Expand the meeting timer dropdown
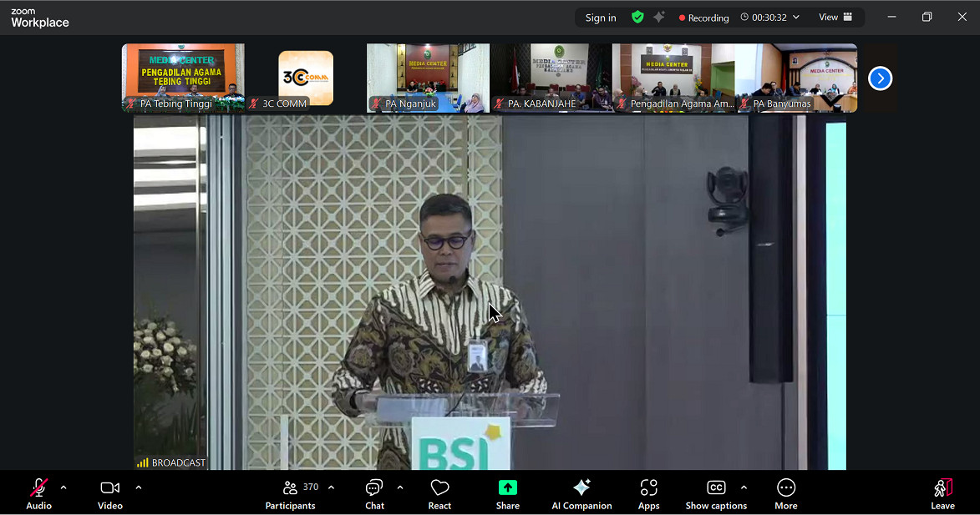 [x=796, y=18]
